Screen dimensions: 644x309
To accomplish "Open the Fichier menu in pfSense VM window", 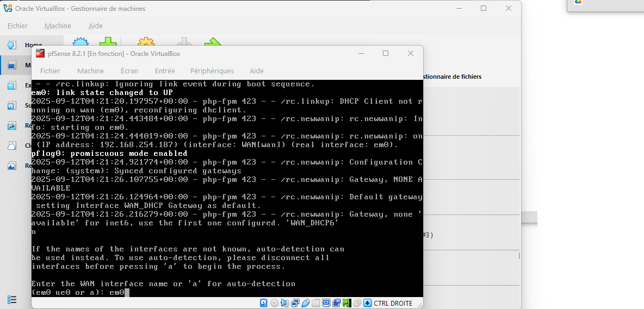I will click(50, 71).
